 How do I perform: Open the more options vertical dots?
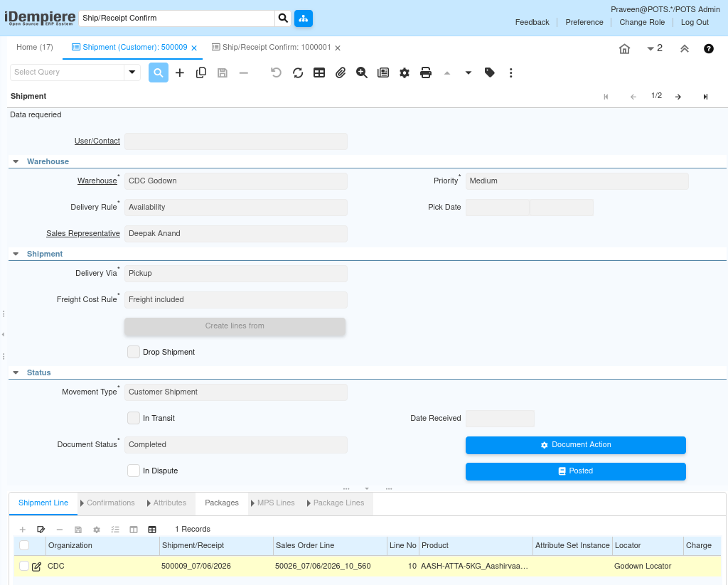tap(510, 73)
